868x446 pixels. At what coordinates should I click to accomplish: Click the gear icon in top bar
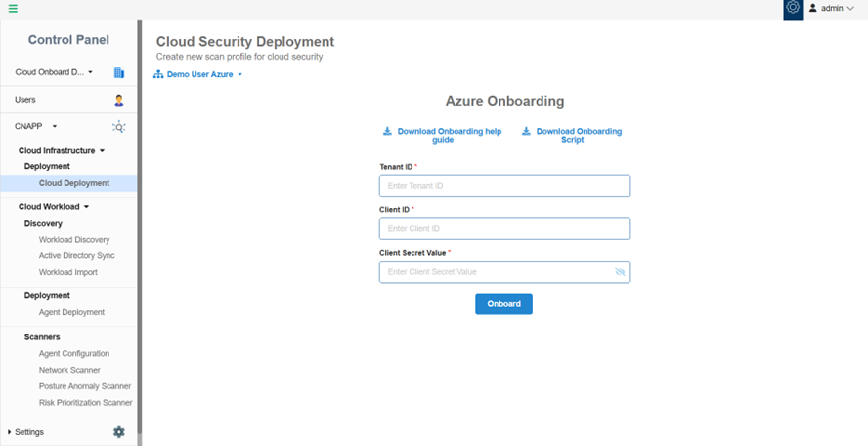793,8
